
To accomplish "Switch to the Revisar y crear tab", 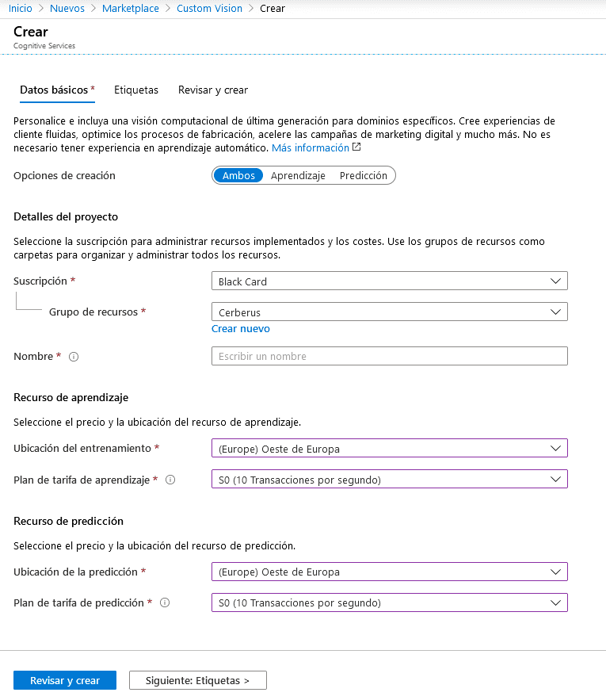I will (x=213, y=90).
